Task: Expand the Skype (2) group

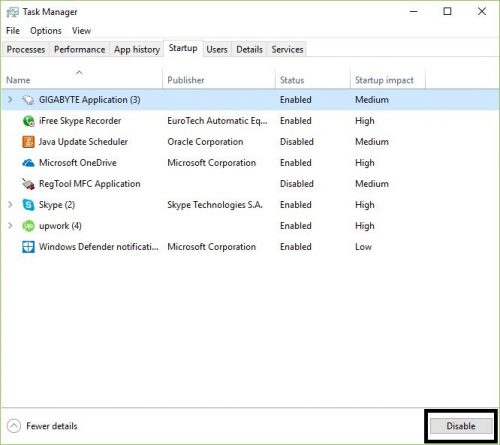Action: tap(10, 204)
